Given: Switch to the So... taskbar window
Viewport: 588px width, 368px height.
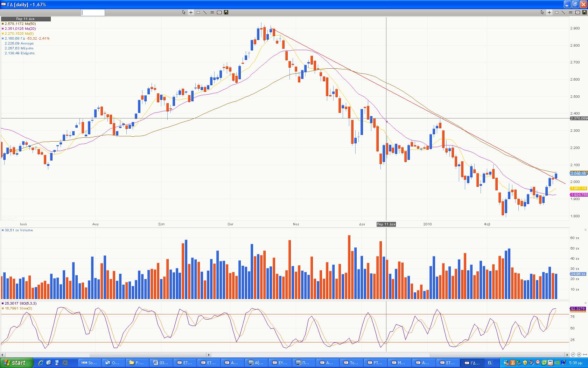Looking at the screenshot, I should (90, 363).
